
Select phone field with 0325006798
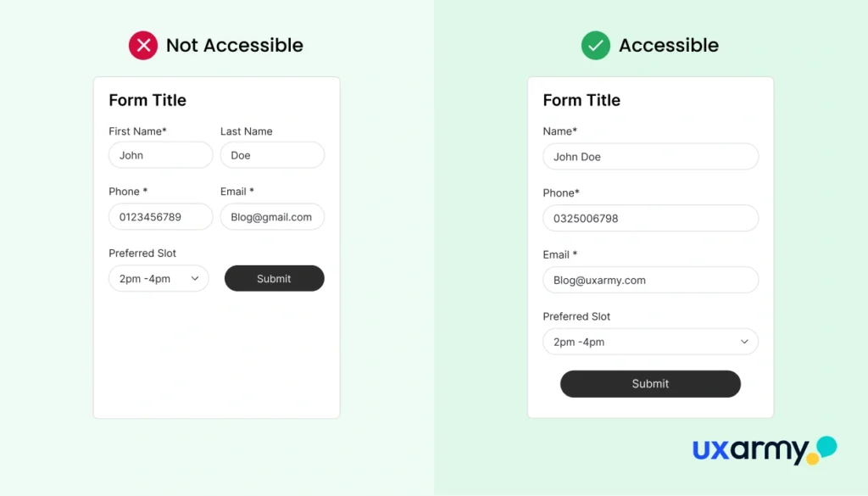click(x=650, y=218)
